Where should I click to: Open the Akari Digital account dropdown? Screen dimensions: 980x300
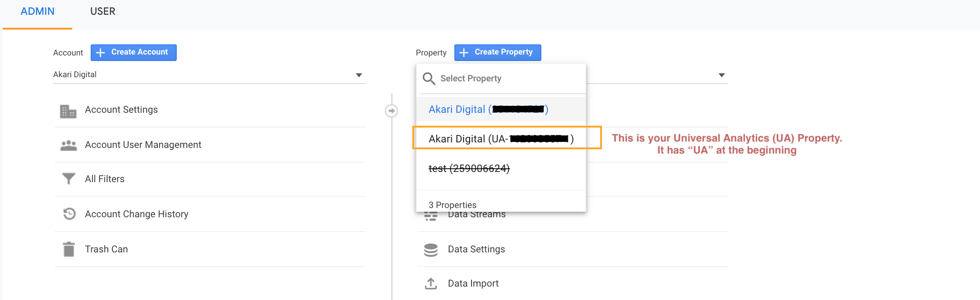pyautogui.click(x=209, y=75)
